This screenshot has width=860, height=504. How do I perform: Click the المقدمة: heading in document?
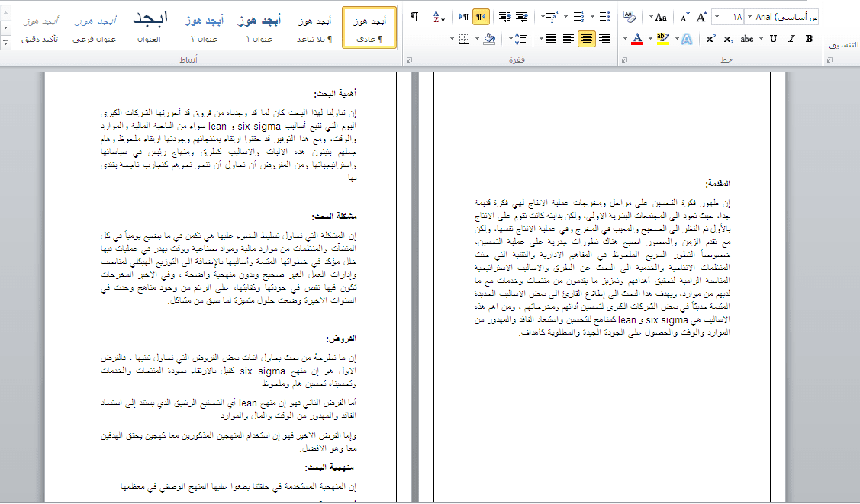(x=717, y=184)
